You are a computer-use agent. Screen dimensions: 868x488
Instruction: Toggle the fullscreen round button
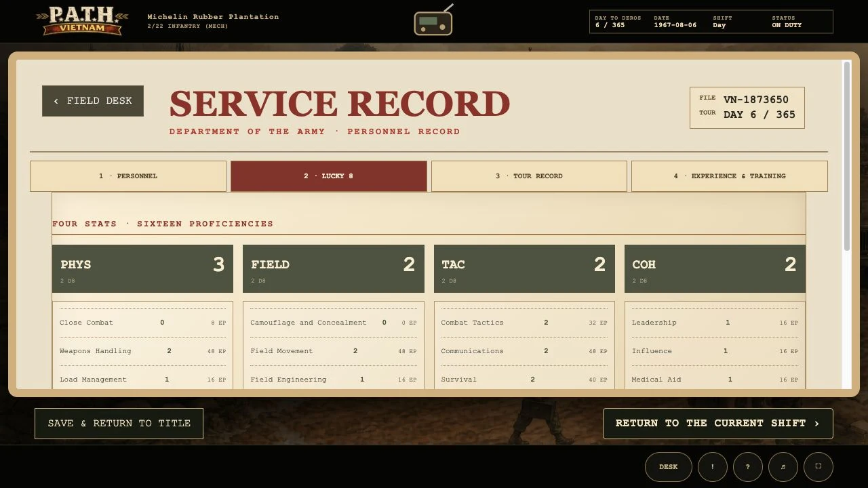pyautogui.click(x=818, y=466)
